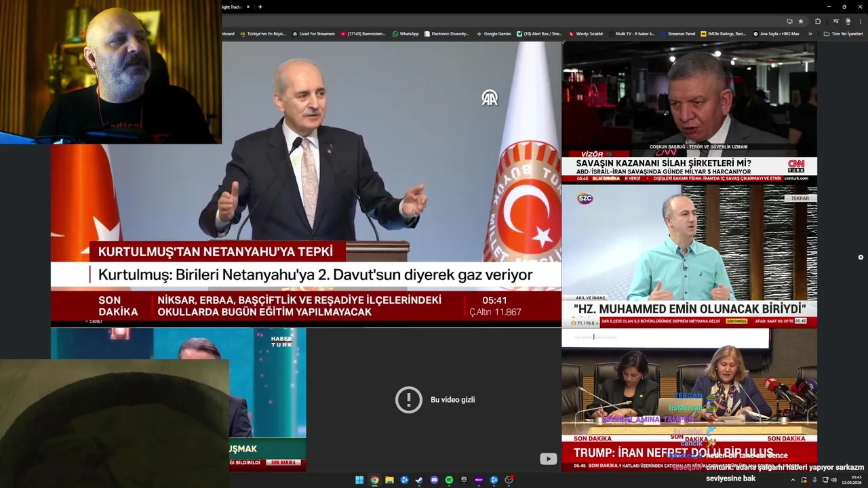Click the Bu video gizli message text
The height and width of the screenshot is (488, 868).
tap(452, 400)
